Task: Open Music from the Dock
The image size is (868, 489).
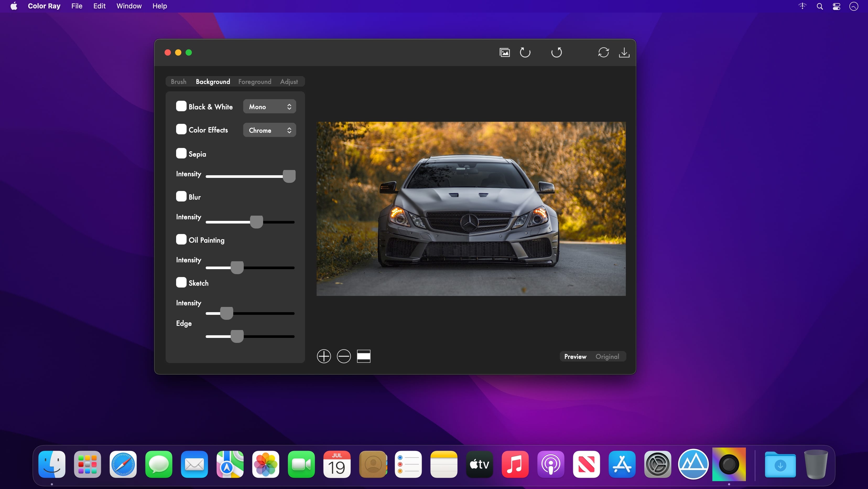Action: (x=515, y=464)
